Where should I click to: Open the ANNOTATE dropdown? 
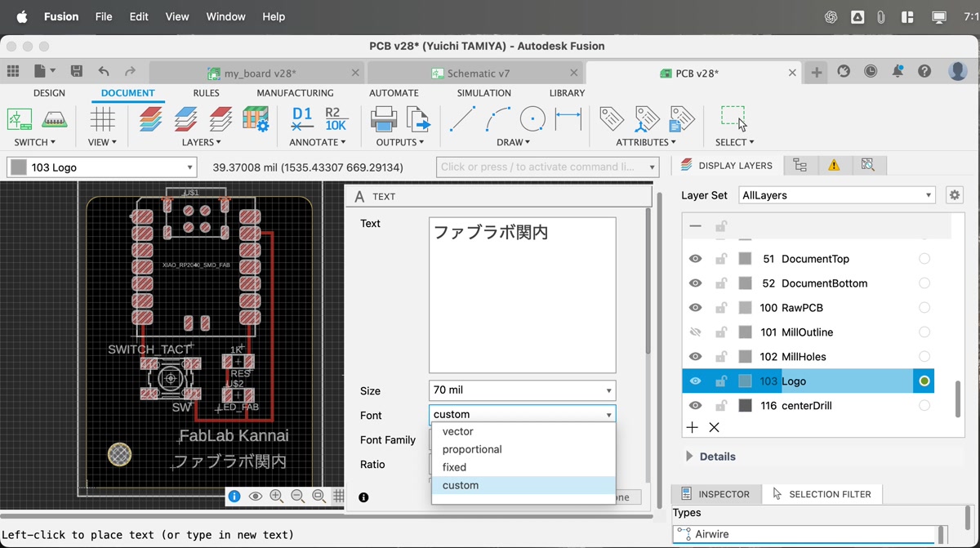tap(318, 142)
